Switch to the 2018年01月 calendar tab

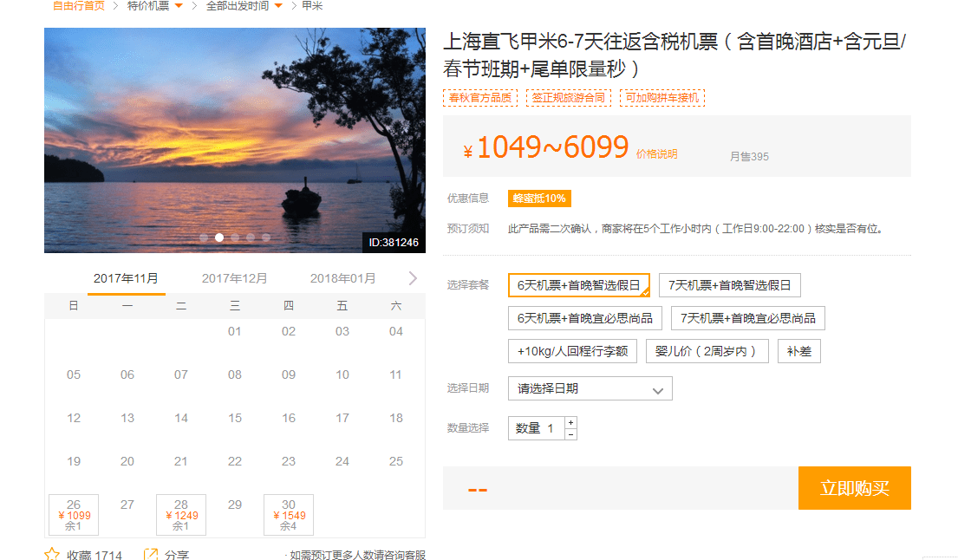click(342, 278)
